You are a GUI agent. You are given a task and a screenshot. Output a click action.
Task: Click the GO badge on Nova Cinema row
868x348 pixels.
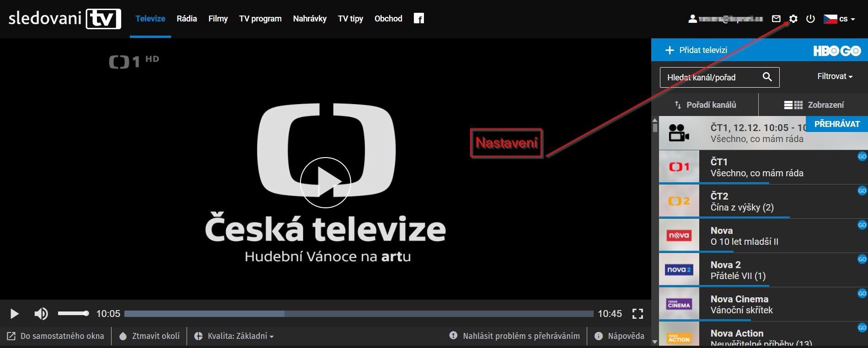point(862,294)
